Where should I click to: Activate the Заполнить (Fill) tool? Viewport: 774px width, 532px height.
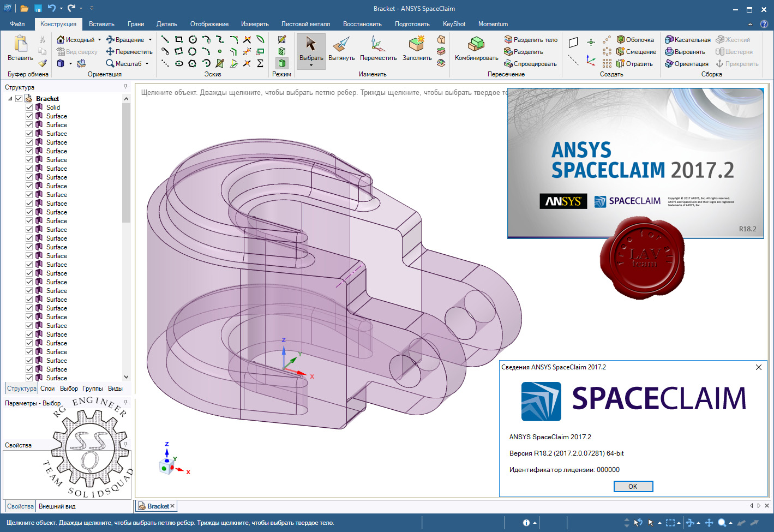(417, 48)
